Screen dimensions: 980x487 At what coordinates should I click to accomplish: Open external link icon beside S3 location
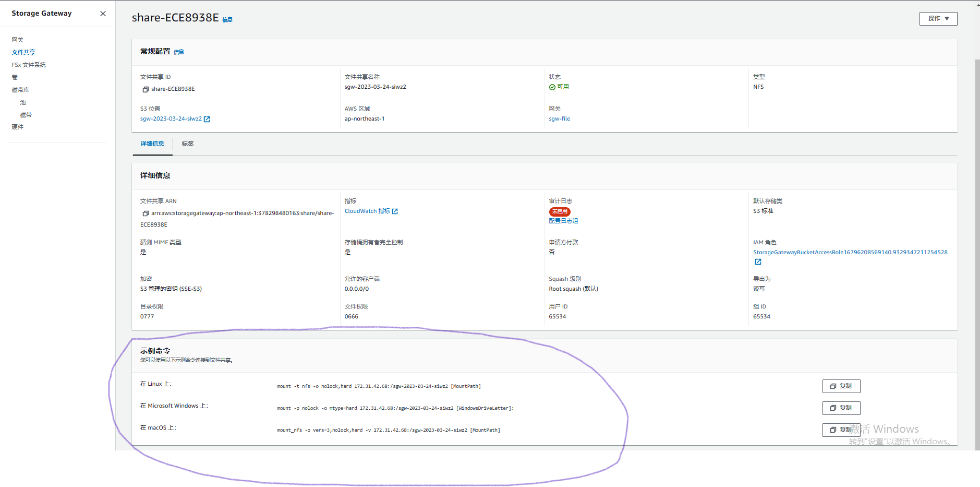pyautogui.click(x=207, y=119)
